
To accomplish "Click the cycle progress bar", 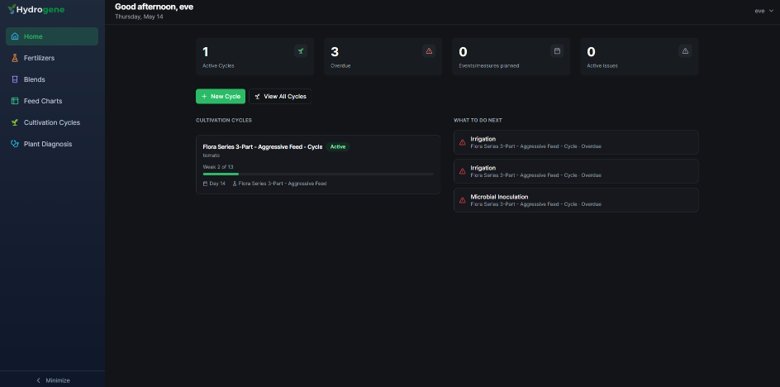I will tap(318, 174).
